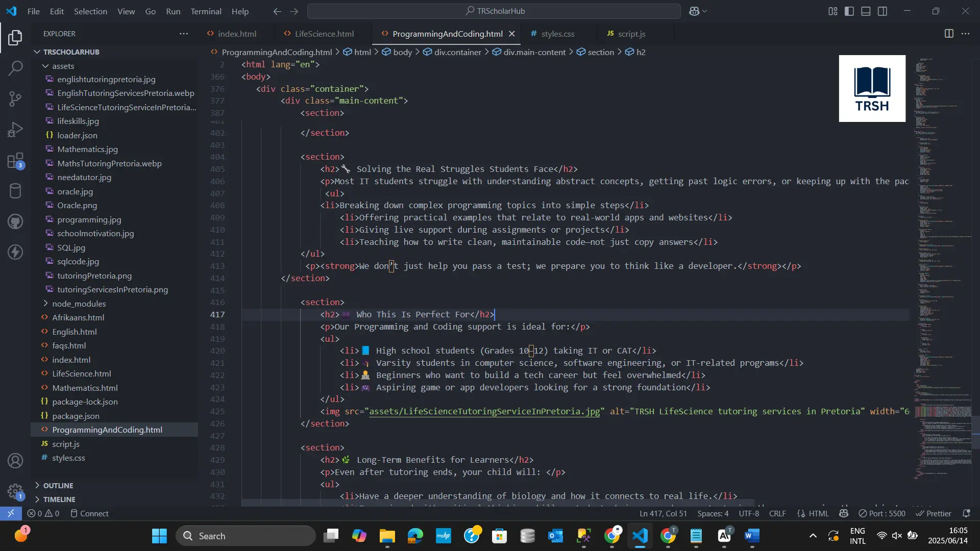Open the Customize Layout button
Viewport: 980px width, 551px height.
(x=833, y=11)
